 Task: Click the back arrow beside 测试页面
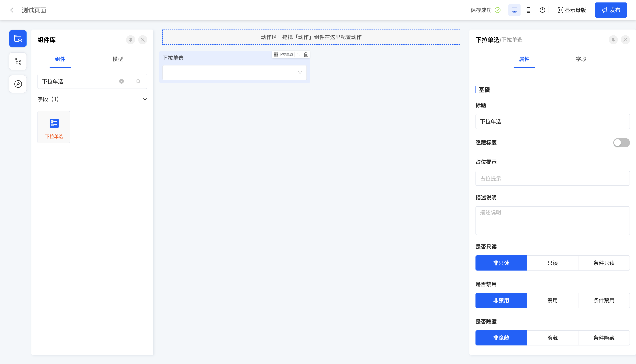pos(12,10)
